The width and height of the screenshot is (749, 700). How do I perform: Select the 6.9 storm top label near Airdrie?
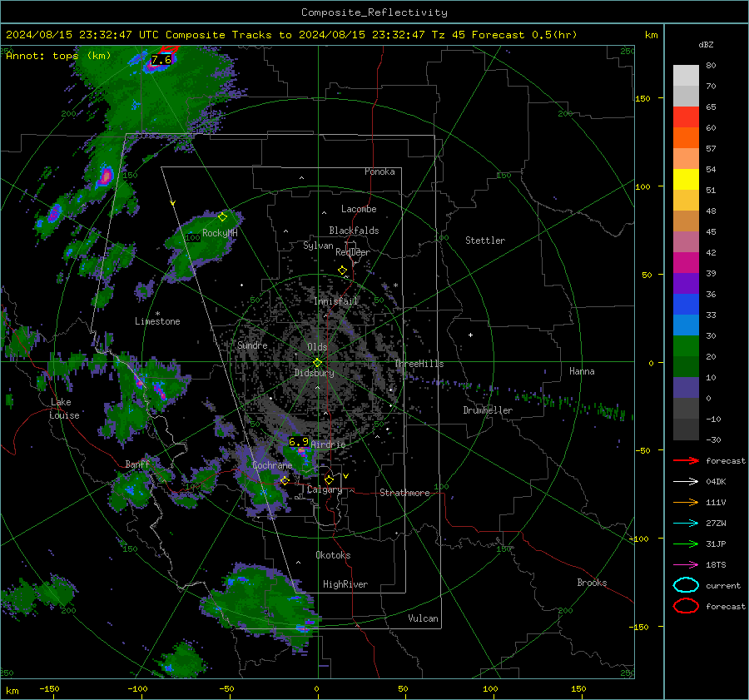(x=299, y=441)
